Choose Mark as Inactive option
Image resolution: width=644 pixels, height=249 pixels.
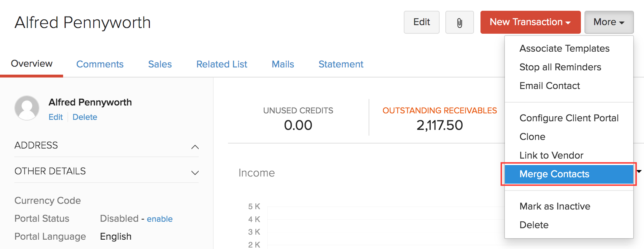click(x=554, y=206)
